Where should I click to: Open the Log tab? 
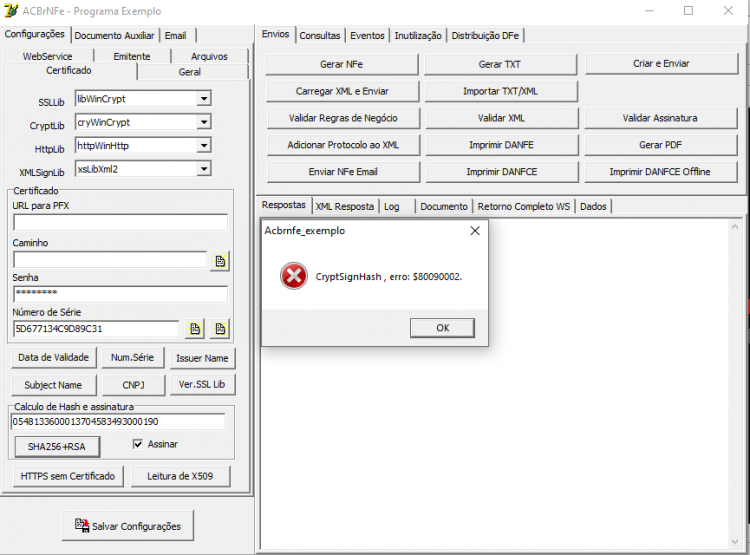pos(392,206)
